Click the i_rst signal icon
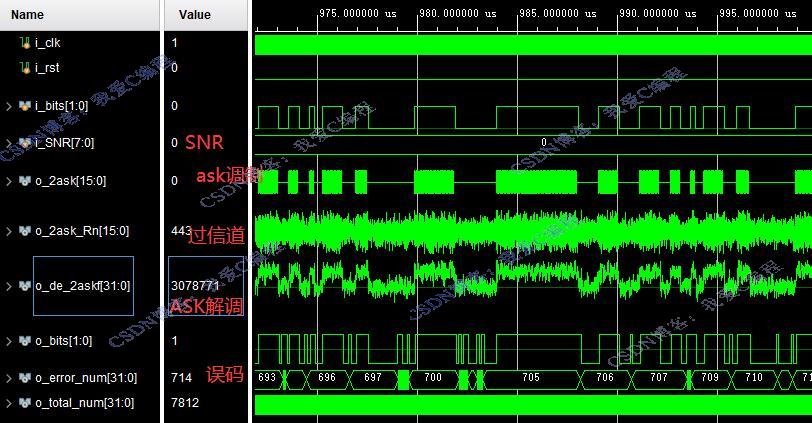 [x=25, y=68]
